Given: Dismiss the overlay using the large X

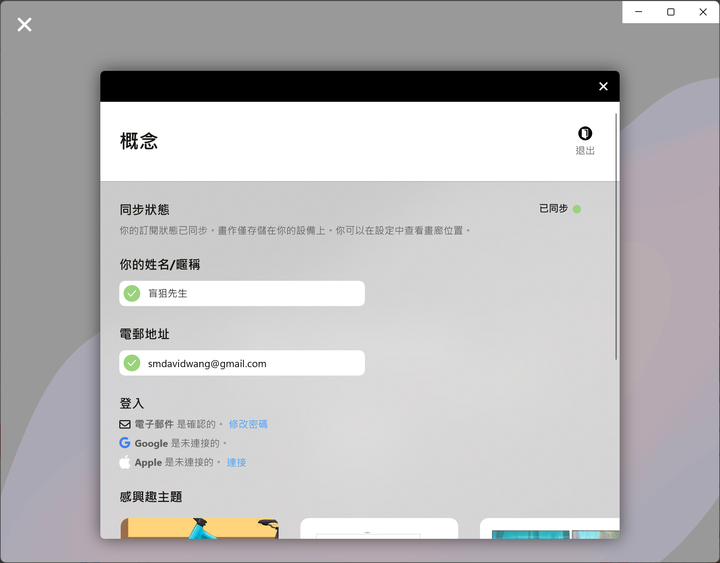Looking at the screenshot, I should (24, 24).
